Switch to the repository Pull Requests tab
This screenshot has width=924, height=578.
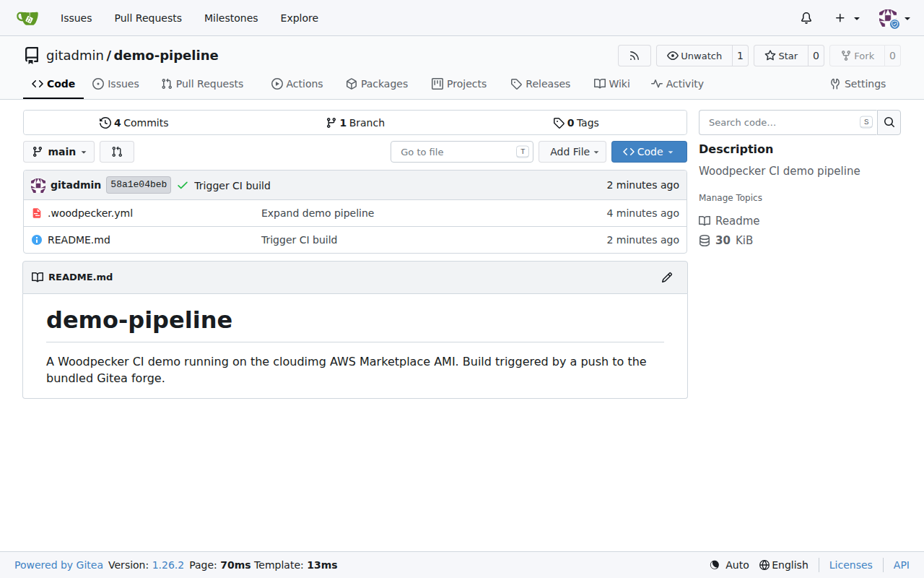click(x=202, y=84)
